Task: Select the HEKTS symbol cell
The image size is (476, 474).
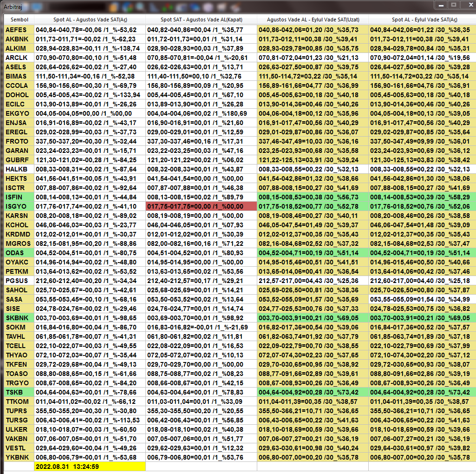Action: pos(19,178)
